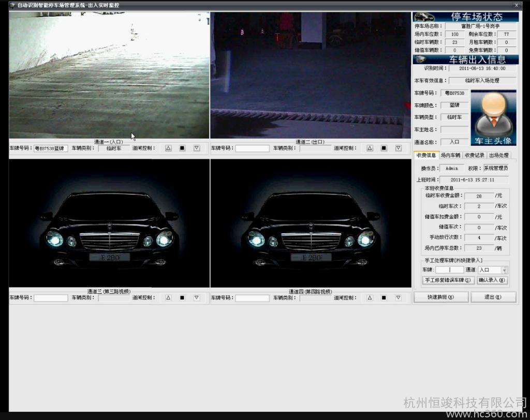The image size is (530, 420).
Task: Click the channel 2 exit plate number field
Action: tap(252, 148)
